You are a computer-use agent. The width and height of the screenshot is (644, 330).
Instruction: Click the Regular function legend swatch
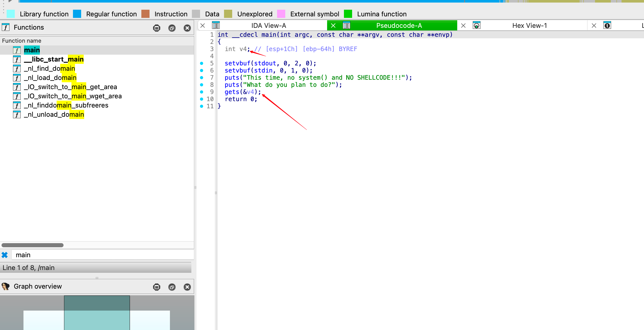pyautogui.click(x=77, y=14)
